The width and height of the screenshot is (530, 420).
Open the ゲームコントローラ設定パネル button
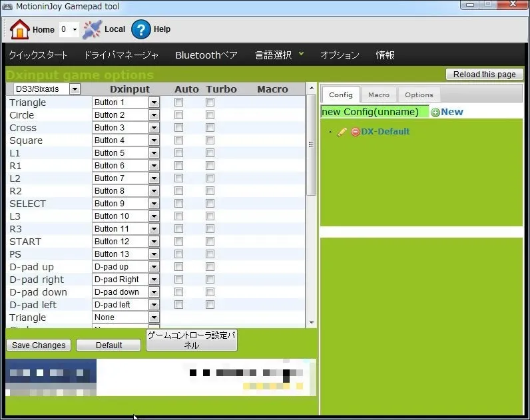point(192,340)
